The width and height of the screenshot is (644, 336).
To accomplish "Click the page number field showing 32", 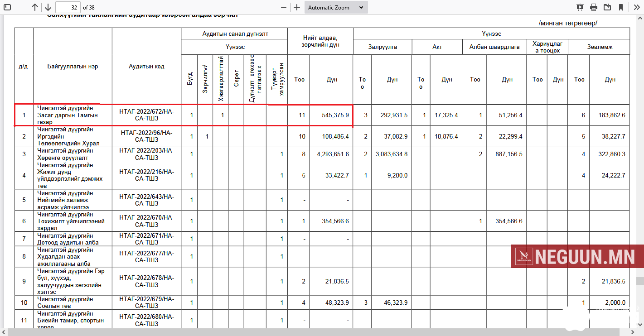I will click(68, 7).
